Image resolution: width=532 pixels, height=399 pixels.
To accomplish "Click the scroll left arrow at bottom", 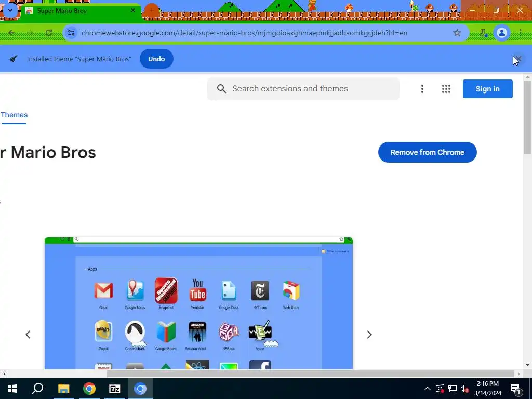I will click(x=4, y=374).
